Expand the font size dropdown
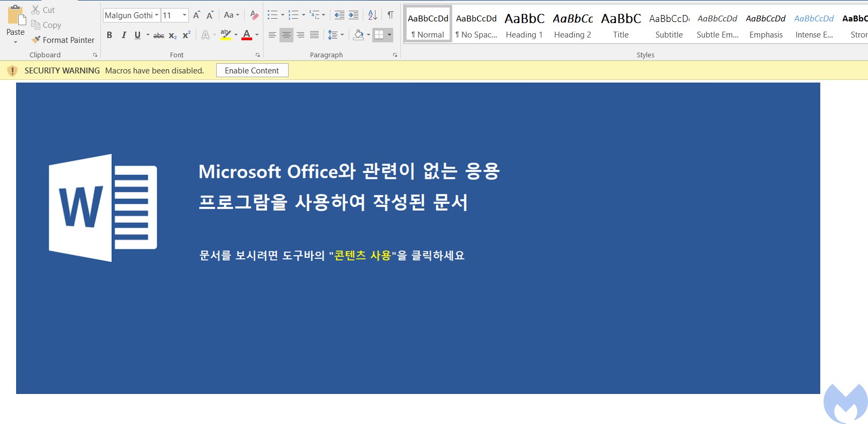Image resolution: width=868 pixels, height=424 pixels. click(x=185, y=16)
